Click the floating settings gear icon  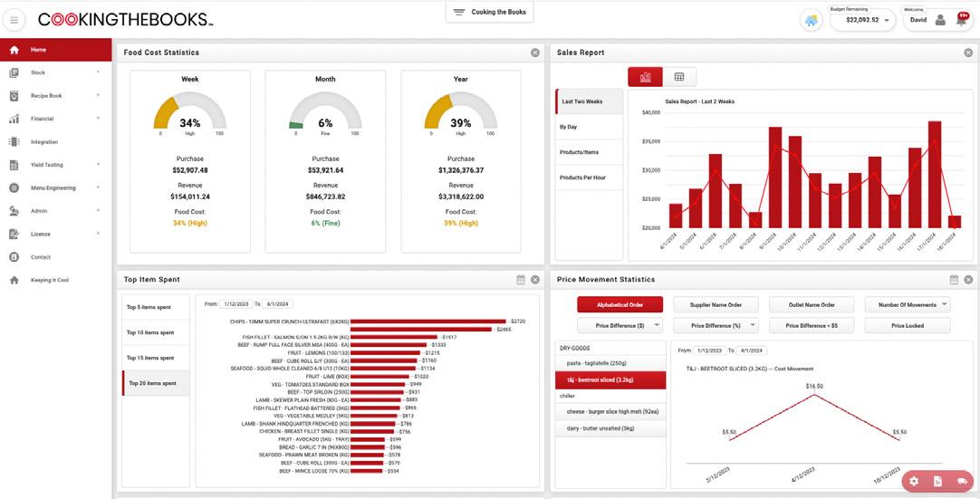[x=915, y=481]
